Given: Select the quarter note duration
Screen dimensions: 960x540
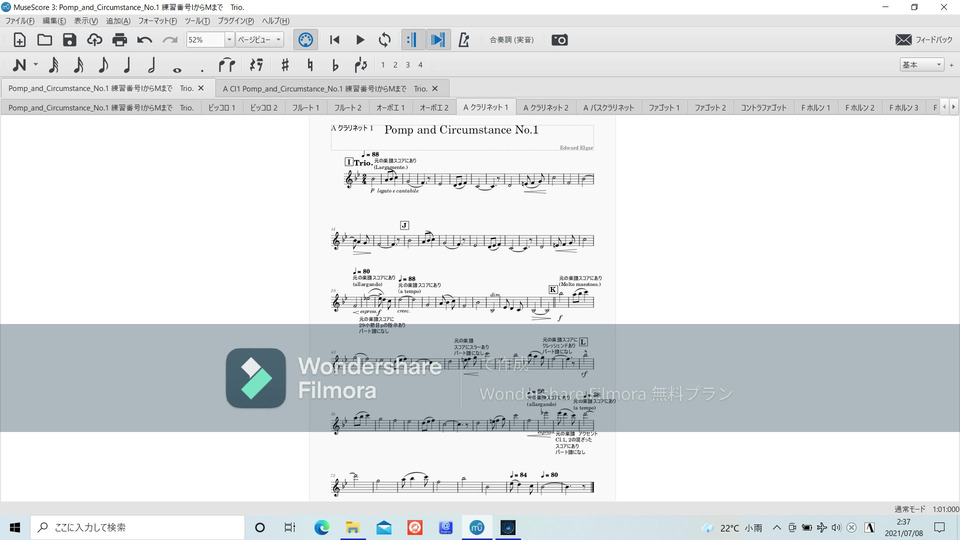Looking at the screenshot, I should click(127, 65).
